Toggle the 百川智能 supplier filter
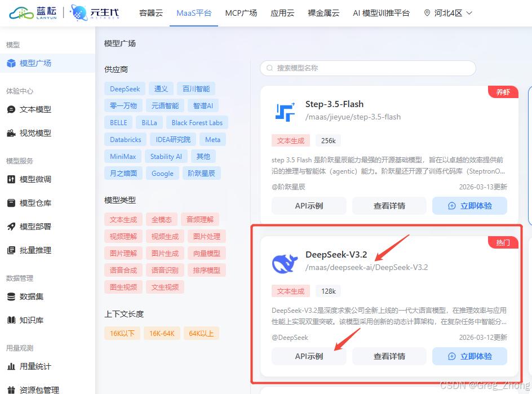 click(196, 89)
